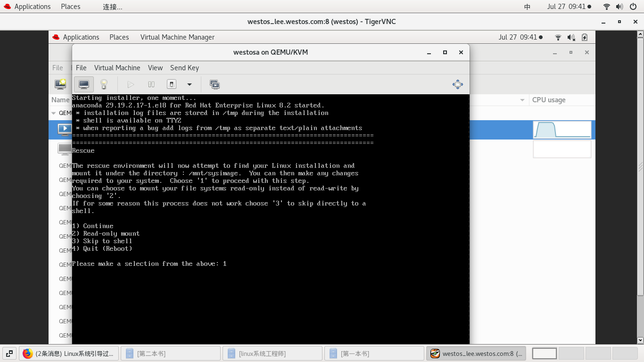Click inner desktop network status icon
Screen dimensions: 644x362
click(x=558, y=37)
